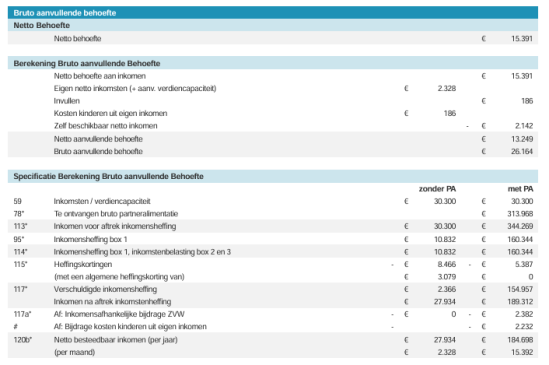Screen dimensions: 549x365
Task: Select the value 15.392
Action: point(522,352)
